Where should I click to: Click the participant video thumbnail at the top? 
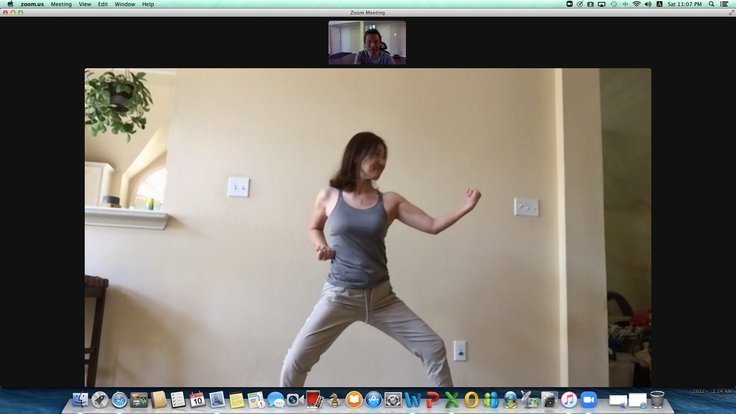pos(367,42)
